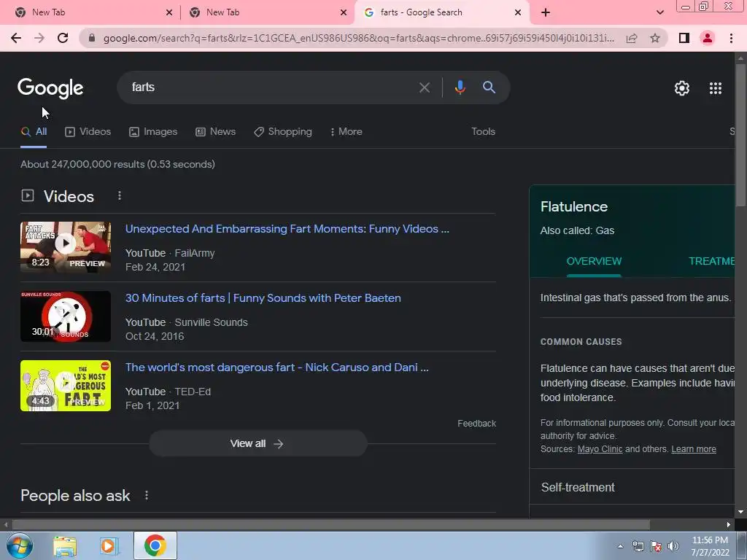Open the Chrome profile avatar
747x560 pixels.
pos(708,38)
